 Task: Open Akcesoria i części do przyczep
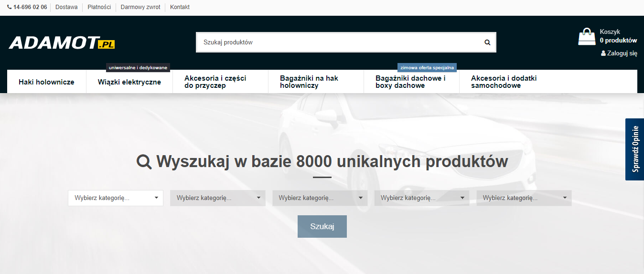(215, 82)
